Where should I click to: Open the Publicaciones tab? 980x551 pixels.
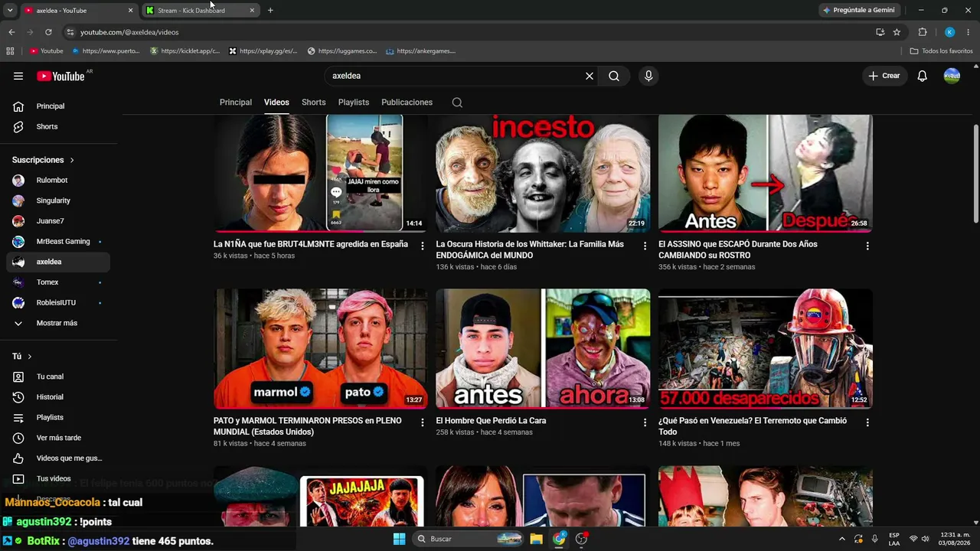point(407,103)
